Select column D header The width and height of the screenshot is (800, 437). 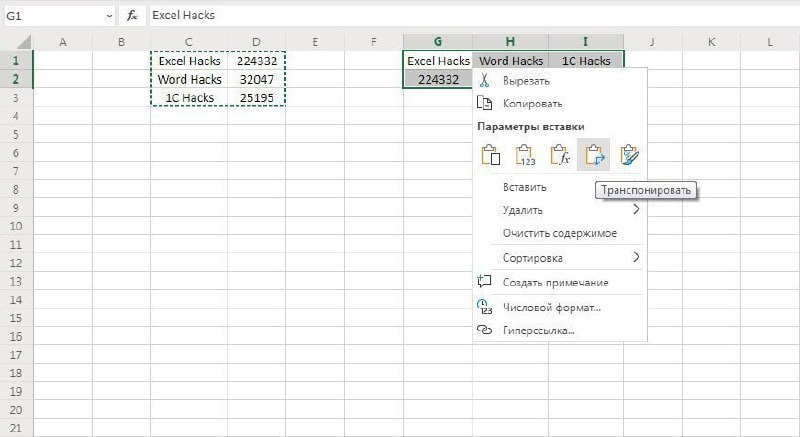click(x=256, y=42)
